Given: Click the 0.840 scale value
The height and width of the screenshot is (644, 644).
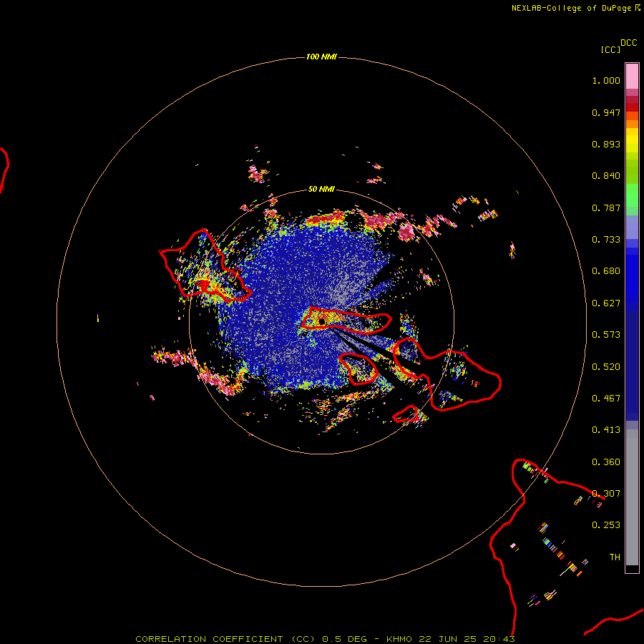Looking at the screenshot, I should click(x=606, y=176).
